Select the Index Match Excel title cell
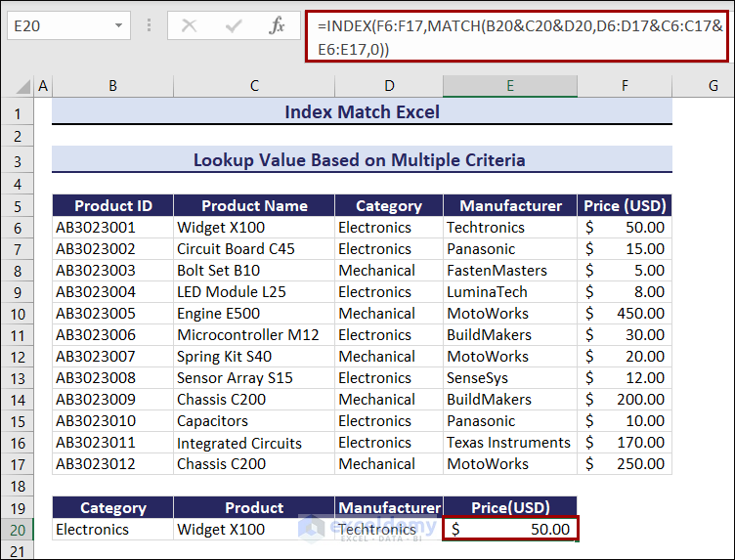Image resolution: width=735 pixels, height=560 pixels. [x=362, y=112]
